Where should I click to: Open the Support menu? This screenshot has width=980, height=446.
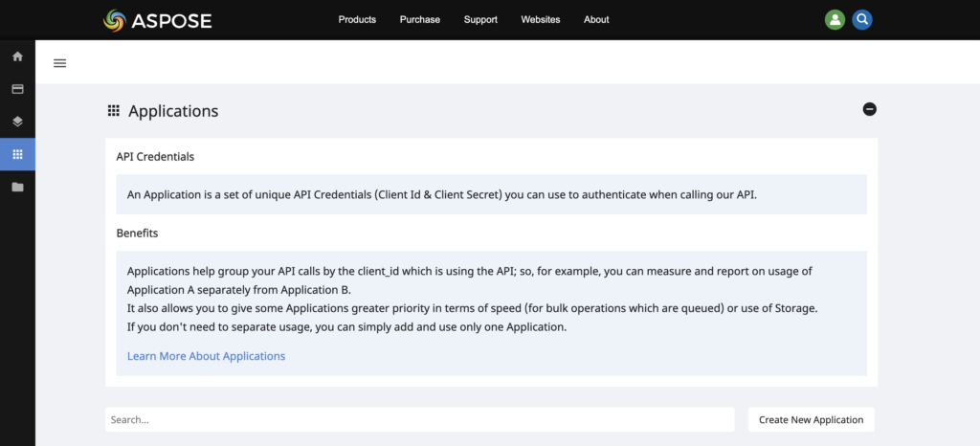tap(480, 19)
